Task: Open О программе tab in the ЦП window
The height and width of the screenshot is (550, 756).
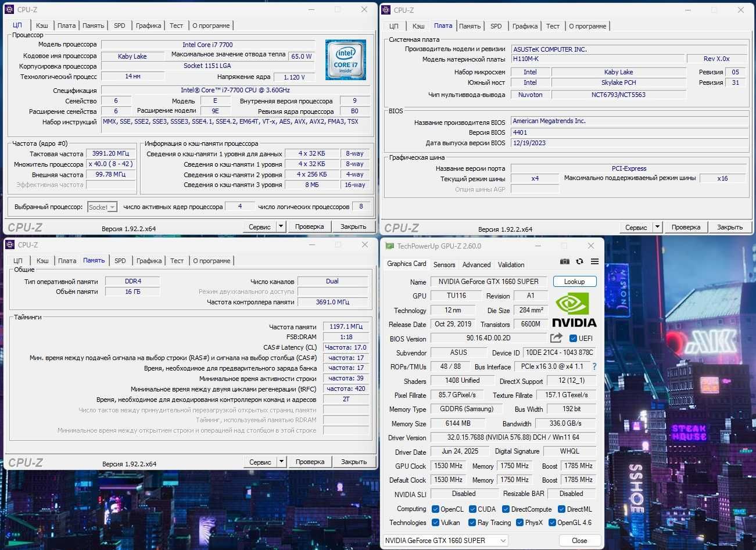Action: 211,26
